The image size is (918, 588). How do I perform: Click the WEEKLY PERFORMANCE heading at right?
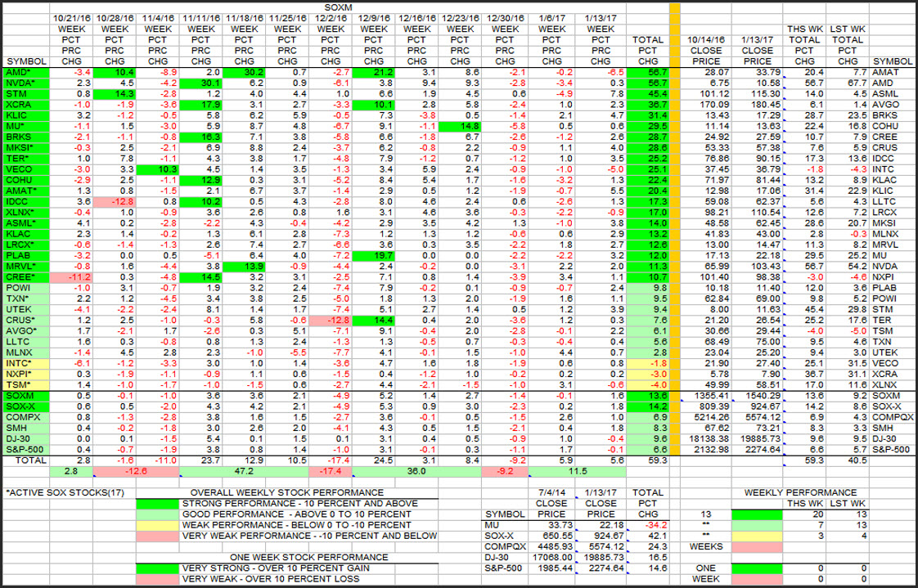point(800,492)
